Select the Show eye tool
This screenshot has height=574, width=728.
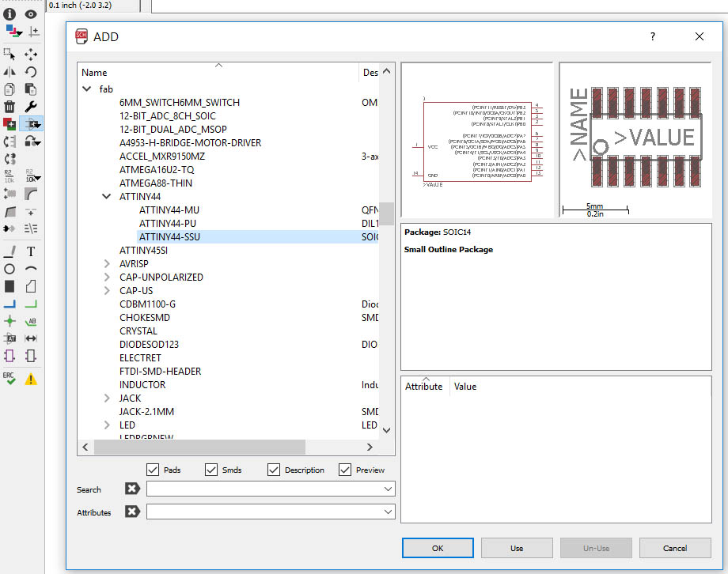pyautogui.click(x=31, y=14)
